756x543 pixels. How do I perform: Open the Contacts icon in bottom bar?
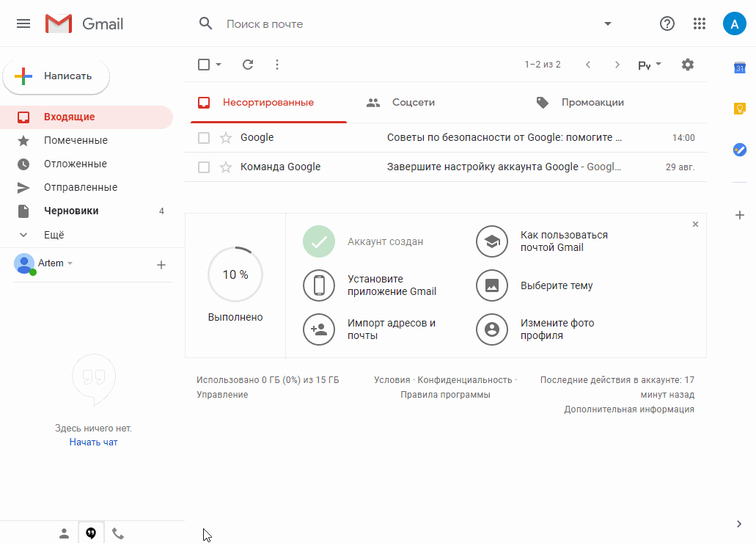pyautogui.click(x=64, y=533)
